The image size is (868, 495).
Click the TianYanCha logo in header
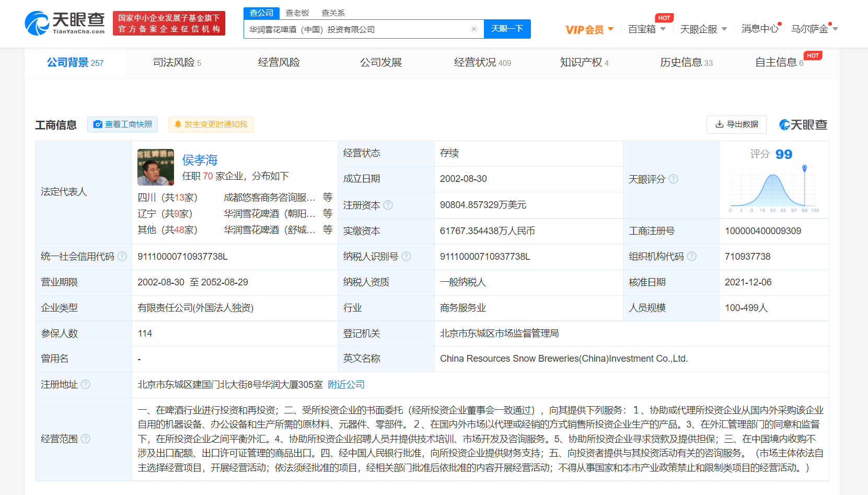click(x=65, y=24)
